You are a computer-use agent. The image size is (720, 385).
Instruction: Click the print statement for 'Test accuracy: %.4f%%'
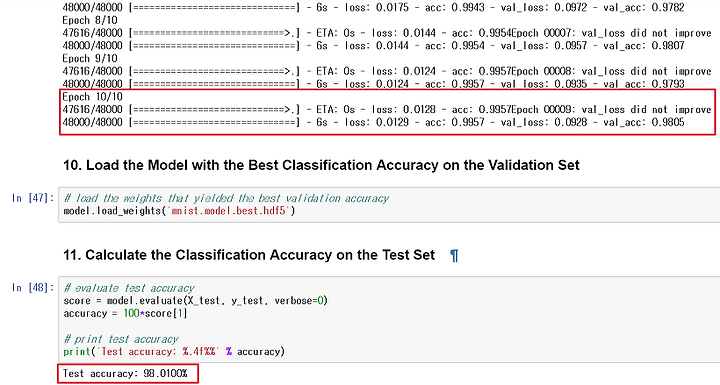(x=174, y=351)
